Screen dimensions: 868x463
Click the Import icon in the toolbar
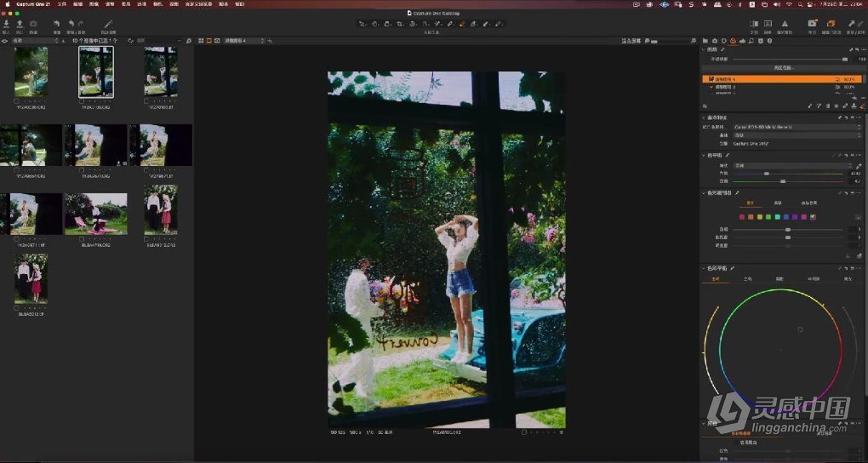7,24
